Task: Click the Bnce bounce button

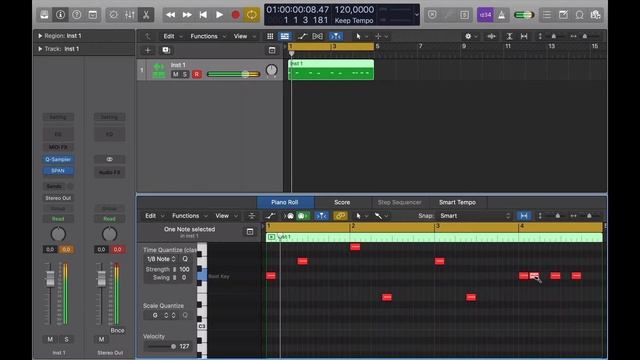Action: click(117, 331)
